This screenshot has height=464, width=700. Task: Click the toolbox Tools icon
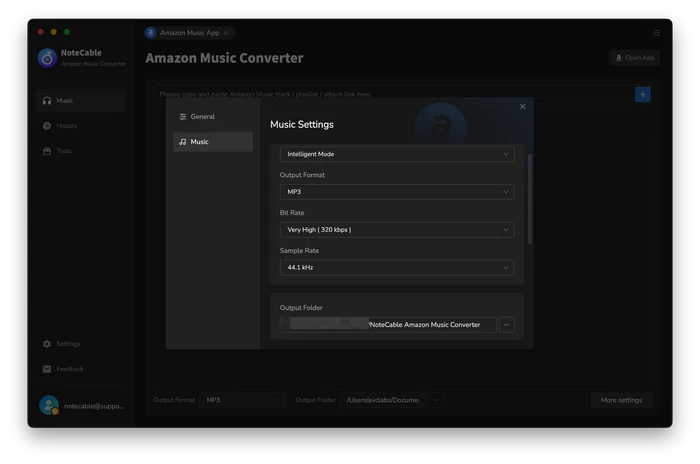[47, 151]
